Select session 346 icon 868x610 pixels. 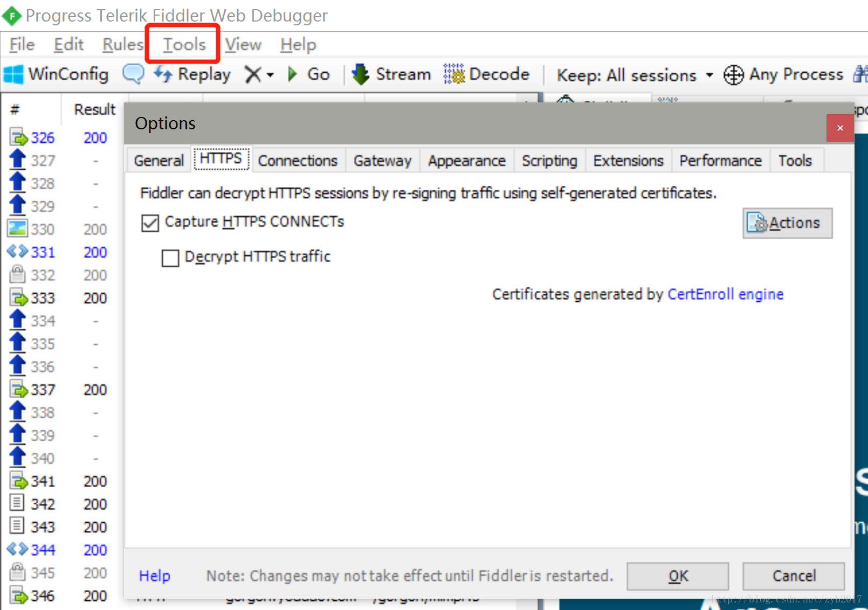pos(18,595)
